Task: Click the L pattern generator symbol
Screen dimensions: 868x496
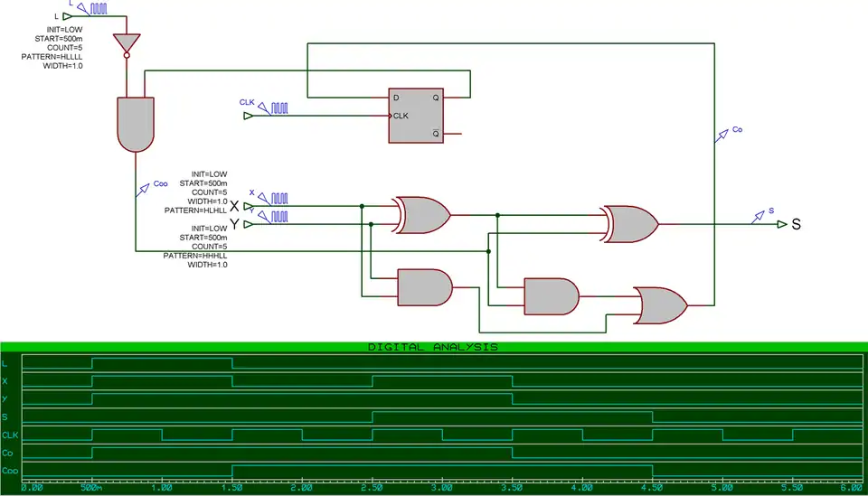Action: point(98,9)
